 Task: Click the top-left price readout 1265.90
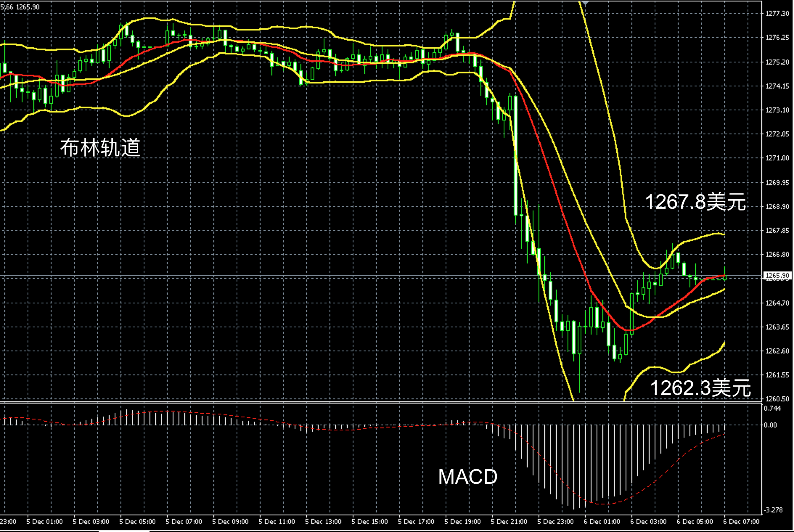click(x=28, y=7)
